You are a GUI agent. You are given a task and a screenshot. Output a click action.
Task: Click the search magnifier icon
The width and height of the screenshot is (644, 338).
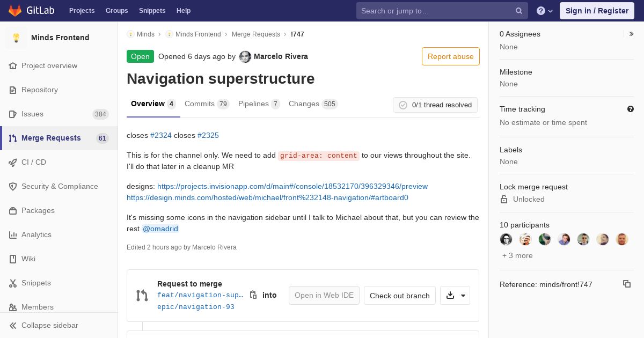point(519,11)
